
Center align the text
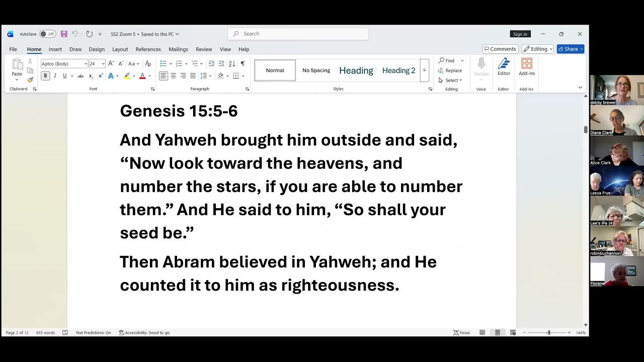[x=173, y=76]
